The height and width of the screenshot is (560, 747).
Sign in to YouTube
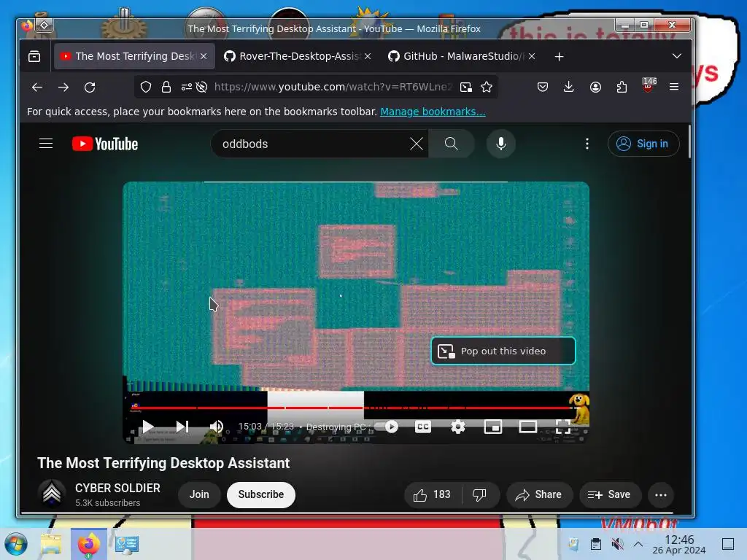(x=643, y=144)
